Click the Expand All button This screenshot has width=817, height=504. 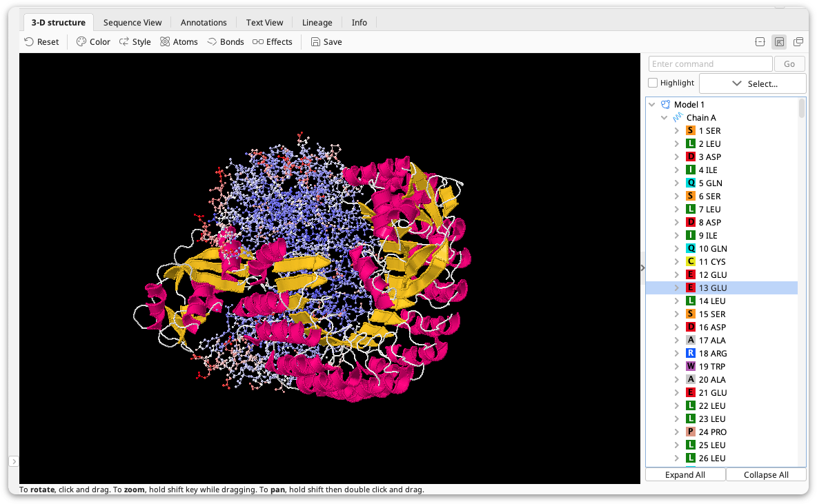(685, 475)
